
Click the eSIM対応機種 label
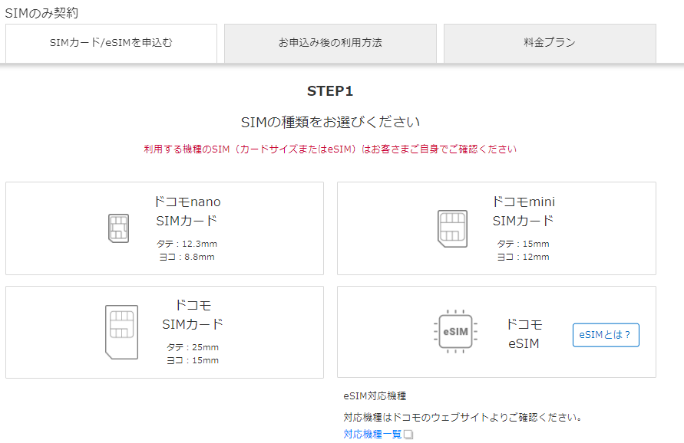pos(375,396)
